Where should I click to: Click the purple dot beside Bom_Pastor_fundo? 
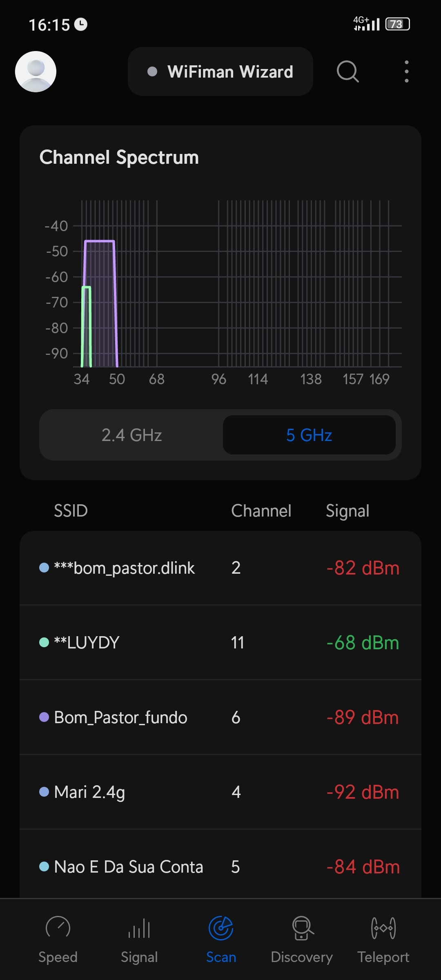[x=44, y=717]
